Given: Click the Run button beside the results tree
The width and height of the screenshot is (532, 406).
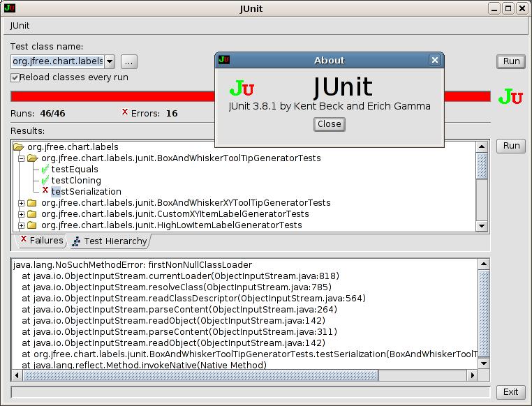Looking at the screenshot, I should click(511, 146).
